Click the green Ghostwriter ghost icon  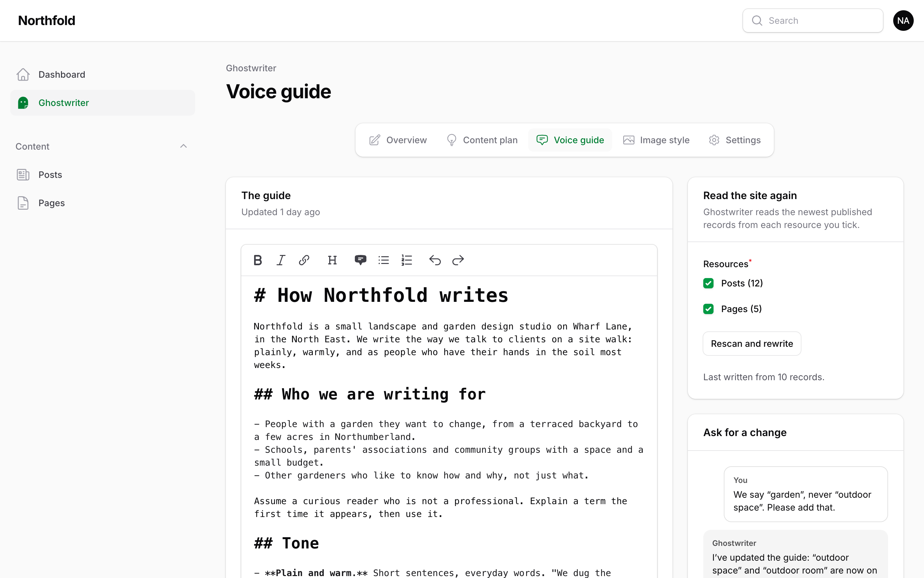coord(23,103)
